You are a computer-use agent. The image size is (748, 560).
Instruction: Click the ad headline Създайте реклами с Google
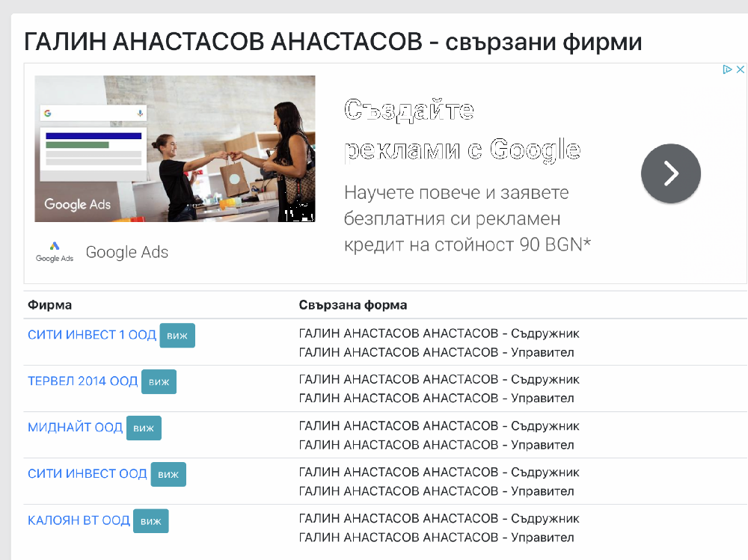(462, 129)
